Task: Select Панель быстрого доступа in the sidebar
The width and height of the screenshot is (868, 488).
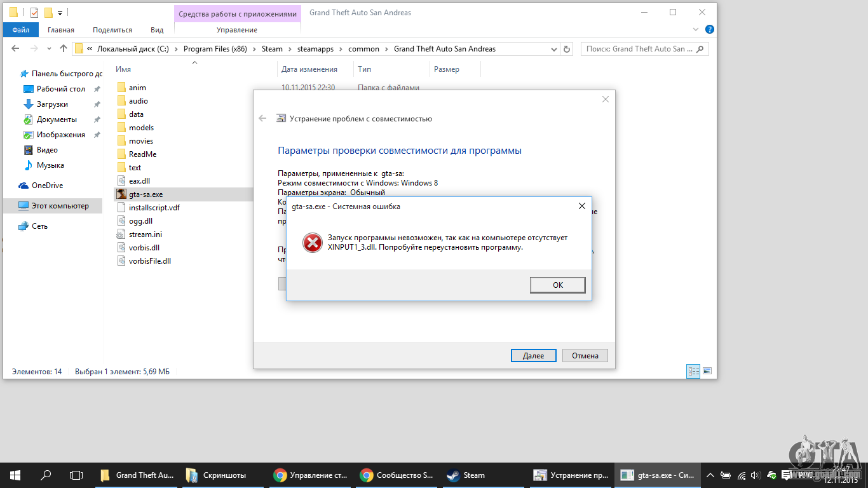Action: pos(61,74)
